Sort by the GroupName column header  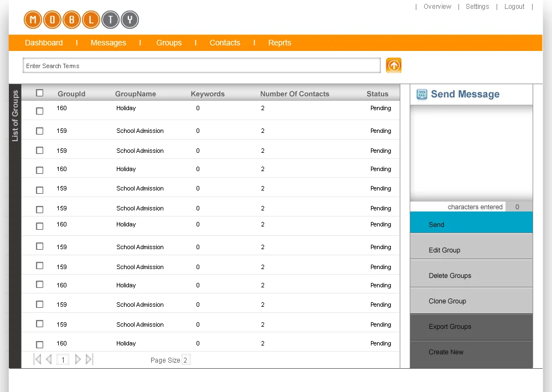(136, 94)
